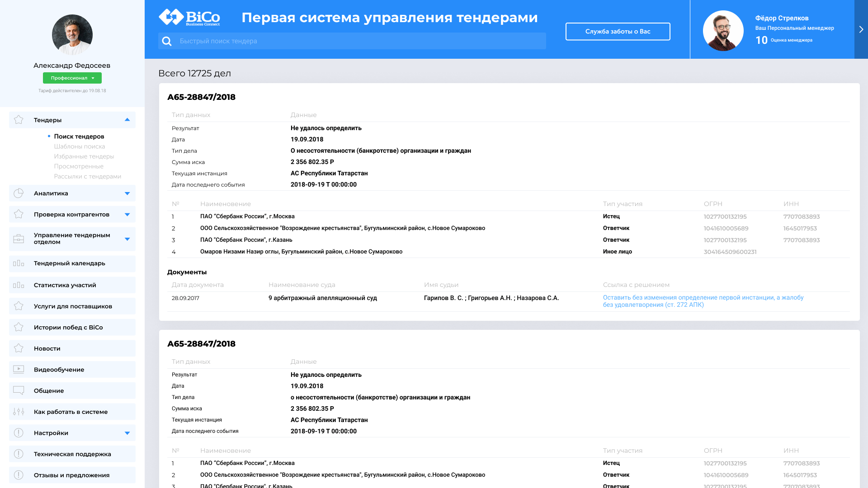Click the Техническая поддержка exclamation icon

point(19,454)
